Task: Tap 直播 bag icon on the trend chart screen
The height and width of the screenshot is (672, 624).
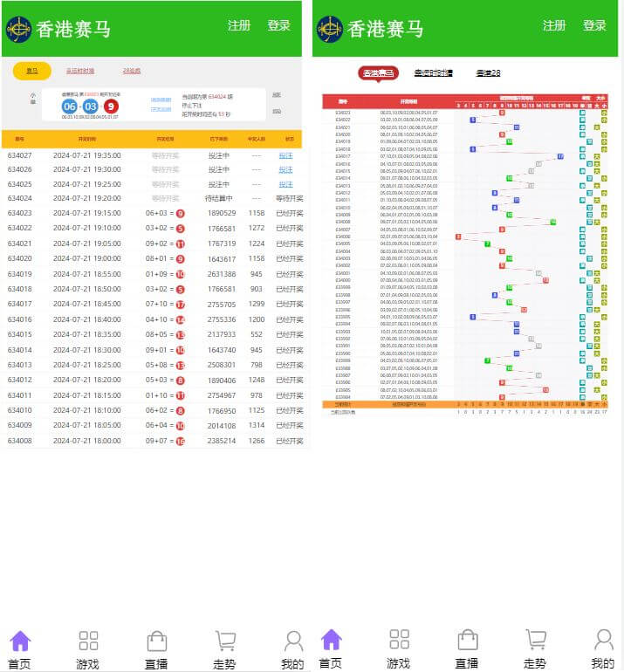Action: (x=467, y=640)
